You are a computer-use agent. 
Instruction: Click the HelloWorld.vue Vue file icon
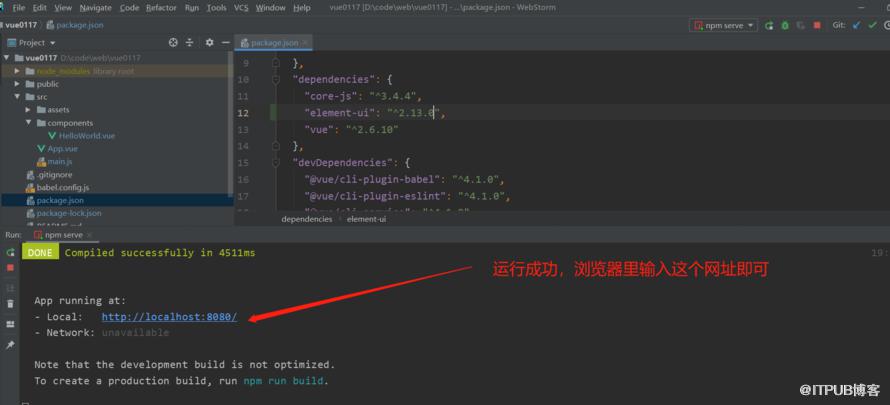(x=52, y=136)
